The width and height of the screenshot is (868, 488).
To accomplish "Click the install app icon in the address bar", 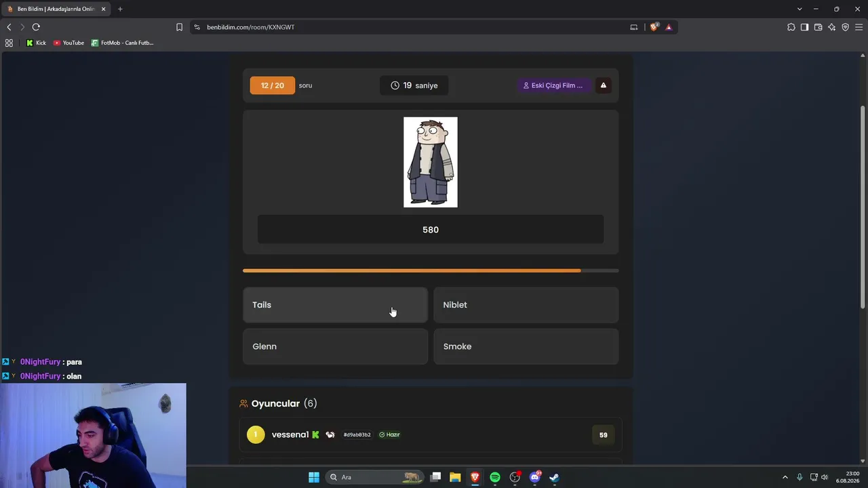I will tap(634, 27).
